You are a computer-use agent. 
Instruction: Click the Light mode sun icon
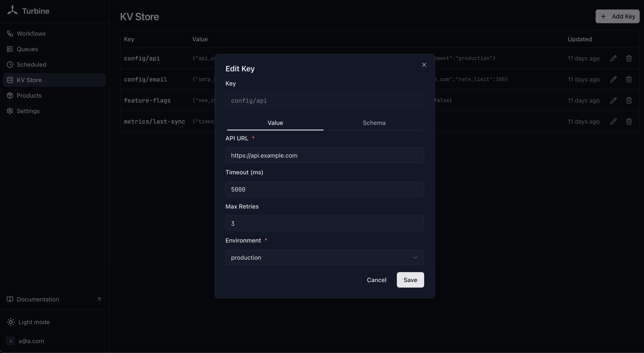(11, 322)
